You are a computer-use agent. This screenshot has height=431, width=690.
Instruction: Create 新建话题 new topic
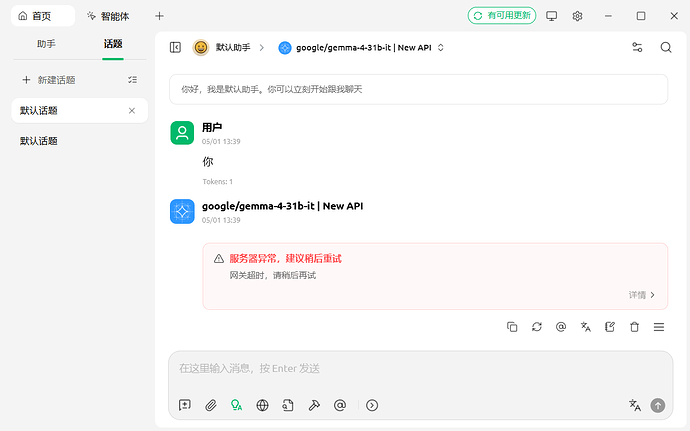[x=49, y=80]
